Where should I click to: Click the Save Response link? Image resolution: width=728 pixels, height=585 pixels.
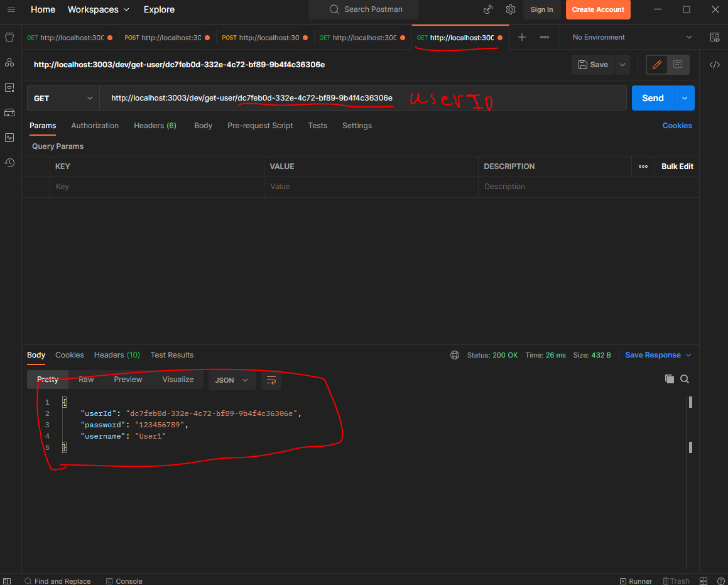(x=655, y=355)
